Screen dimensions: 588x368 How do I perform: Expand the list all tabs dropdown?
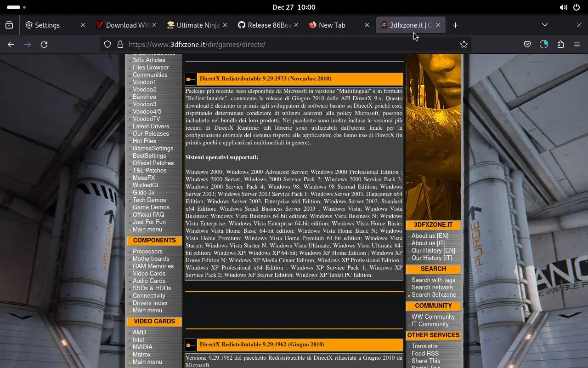click(545, 25)
